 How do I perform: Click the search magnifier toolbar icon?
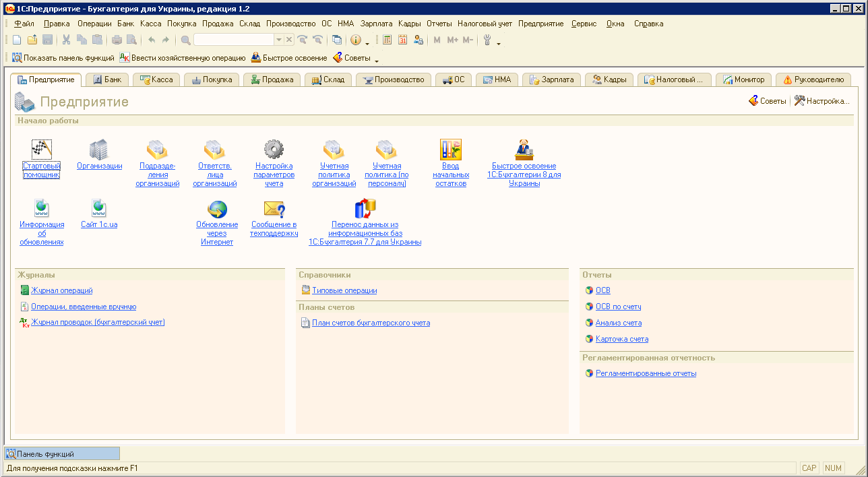pyautogui.click(x=185, y=40)
